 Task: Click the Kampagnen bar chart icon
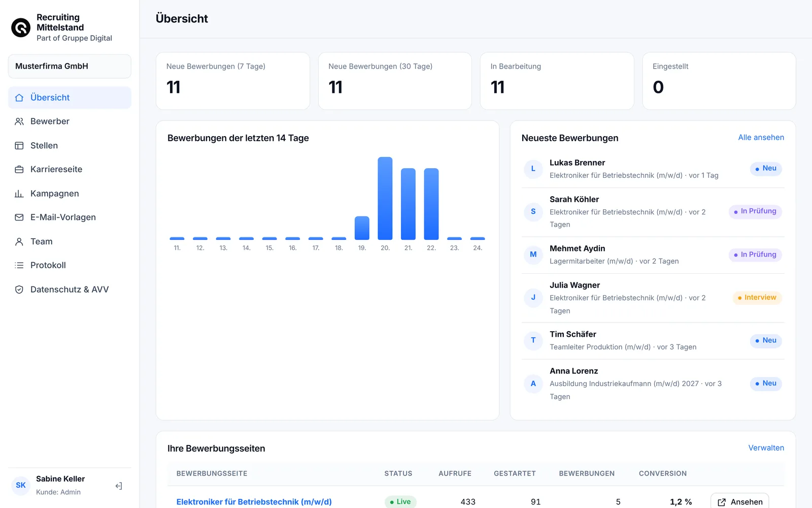tap(19, 194)
